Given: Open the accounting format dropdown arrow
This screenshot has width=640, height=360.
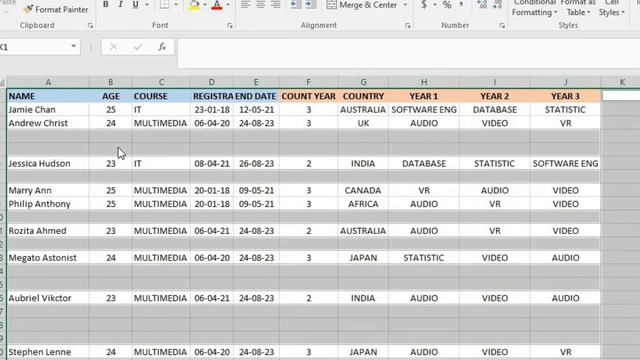Looking at the screenshot, I should [x=435, y=5].
